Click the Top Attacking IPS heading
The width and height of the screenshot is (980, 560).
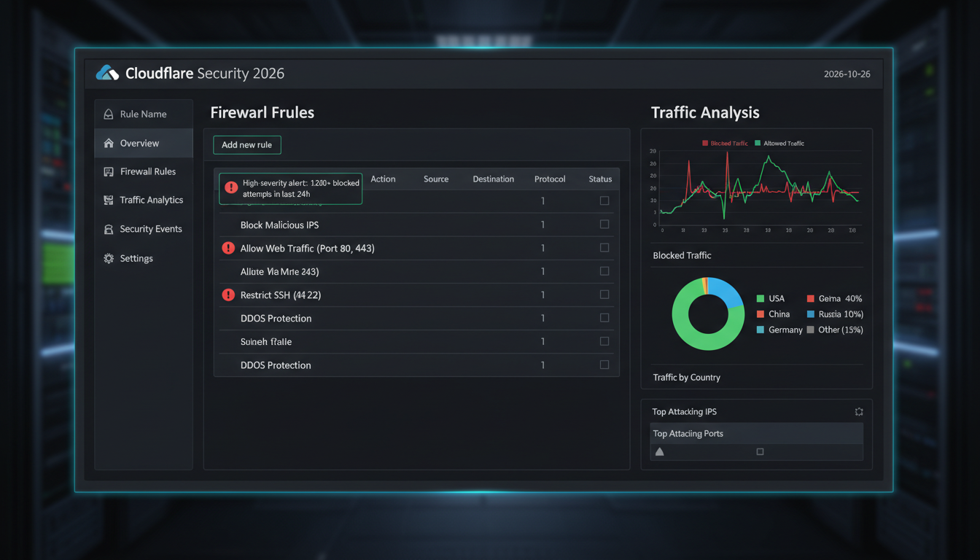click(x=684, y=412)
